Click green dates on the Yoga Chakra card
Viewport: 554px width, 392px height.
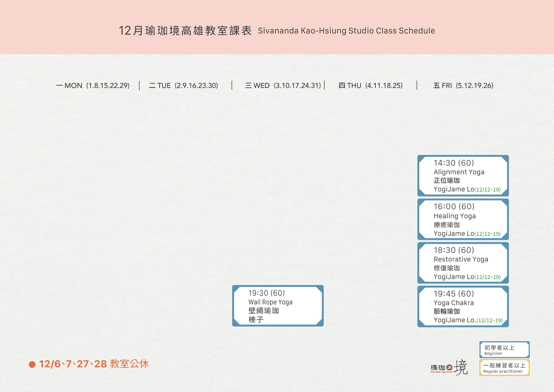point(489,321)
